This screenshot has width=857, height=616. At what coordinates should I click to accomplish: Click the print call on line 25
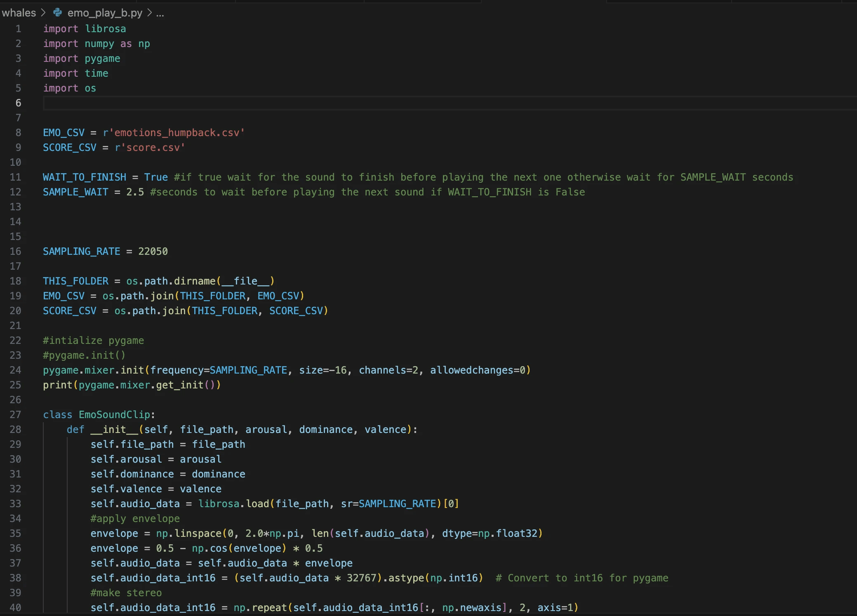(57, 385)
